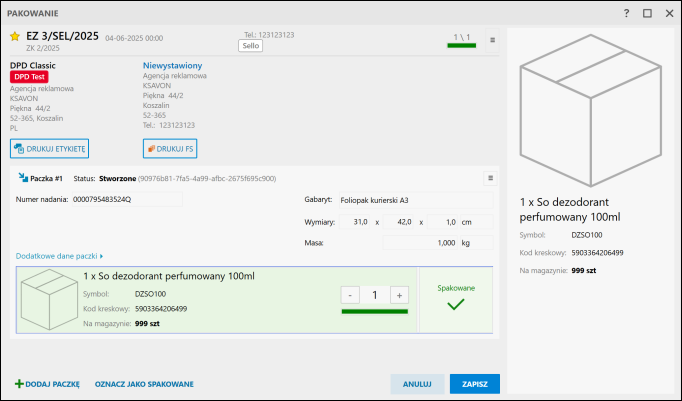The height and width of the screenshot is (401, 682).
Task: Click the width field 31,0
Action: [x=354, y=222]
